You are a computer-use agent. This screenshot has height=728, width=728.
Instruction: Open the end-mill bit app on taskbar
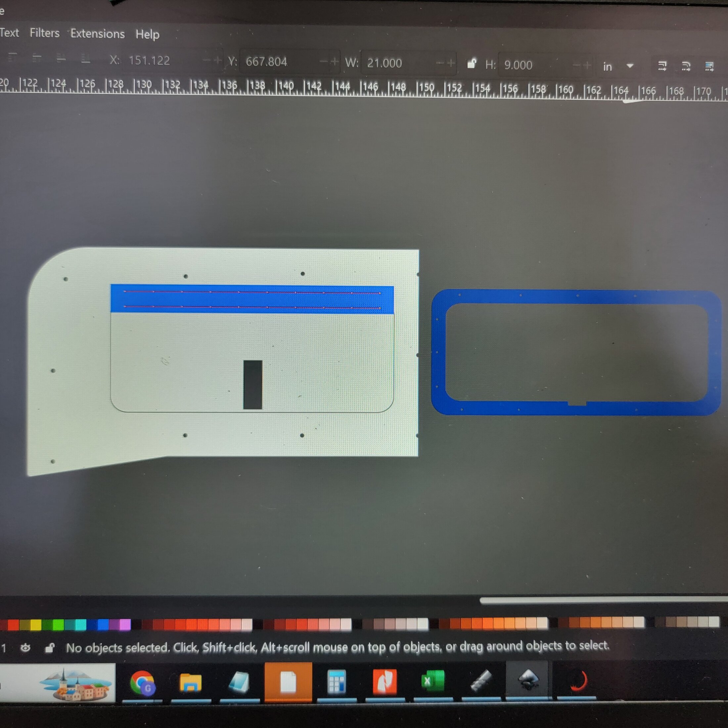coord(481,681)
